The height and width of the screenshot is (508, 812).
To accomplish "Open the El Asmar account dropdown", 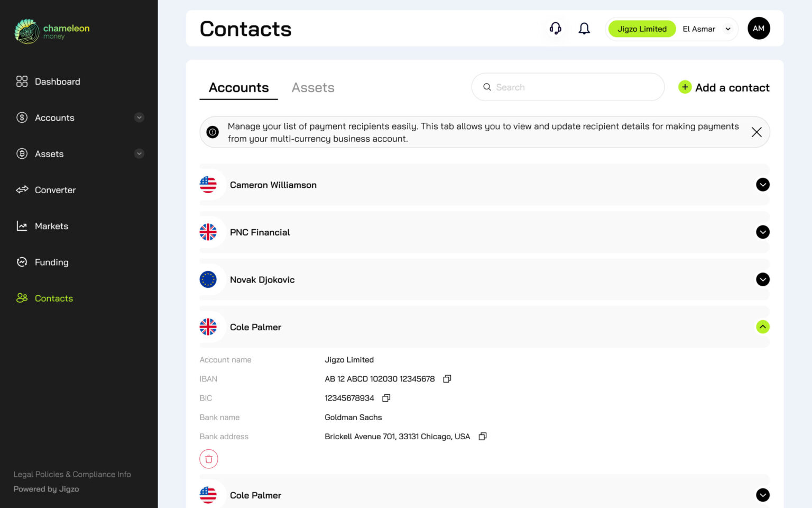I will [x=728, y=29].
